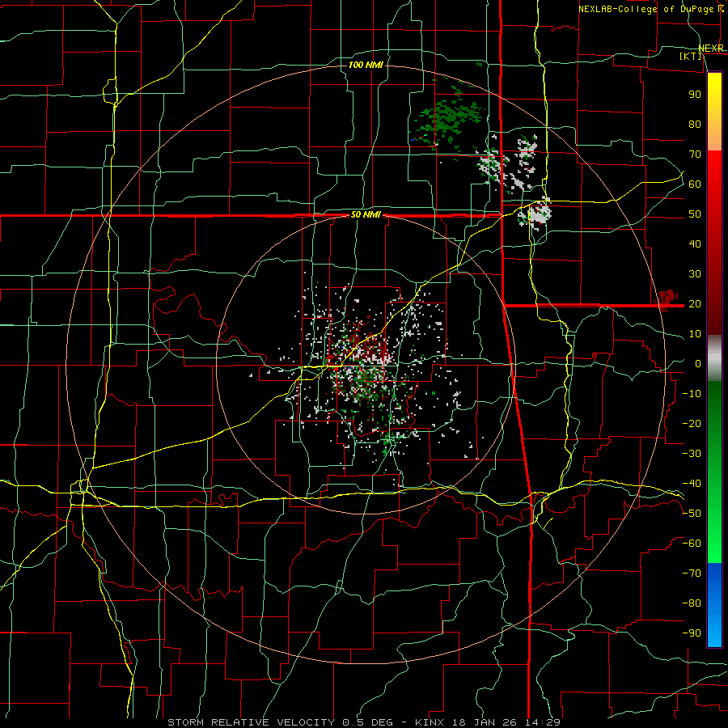Click the 0 value on velocity scale
The image size is (728, 728).
698,363
